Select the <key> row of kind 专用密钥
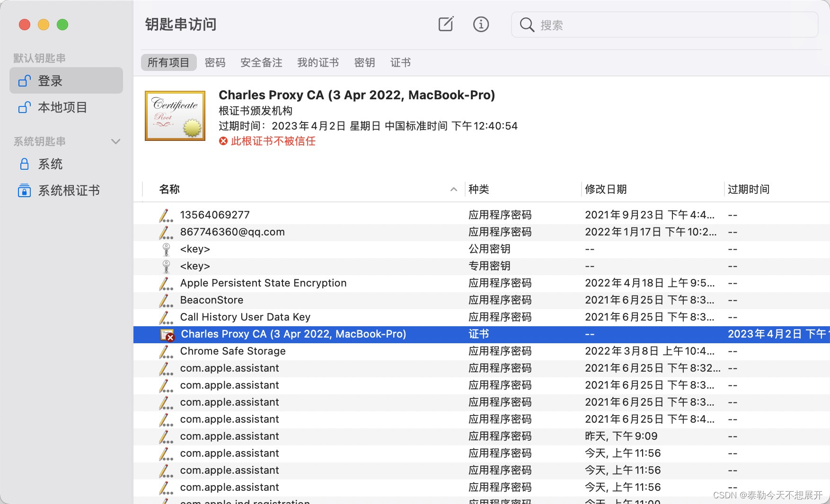 pos(482,266)
